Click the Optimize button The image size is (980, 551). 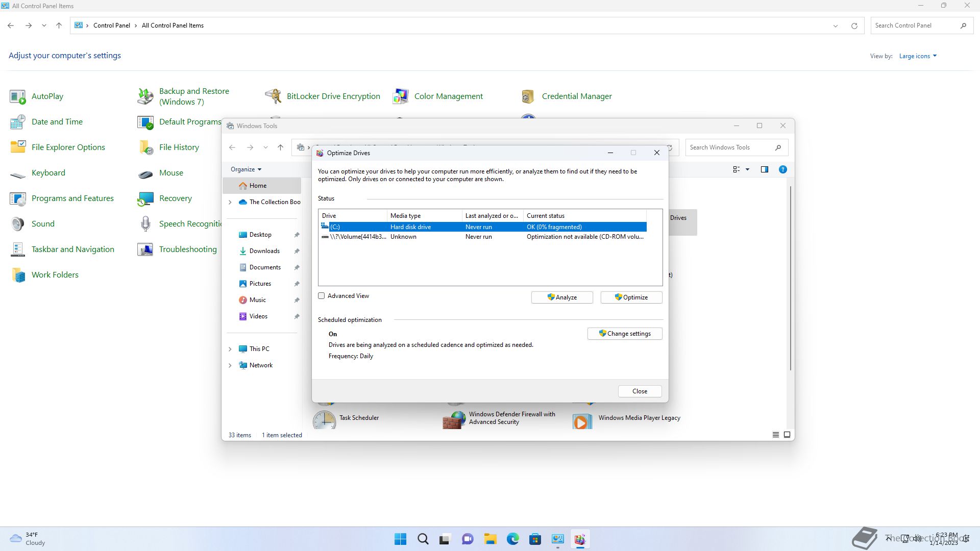point(631,297)
